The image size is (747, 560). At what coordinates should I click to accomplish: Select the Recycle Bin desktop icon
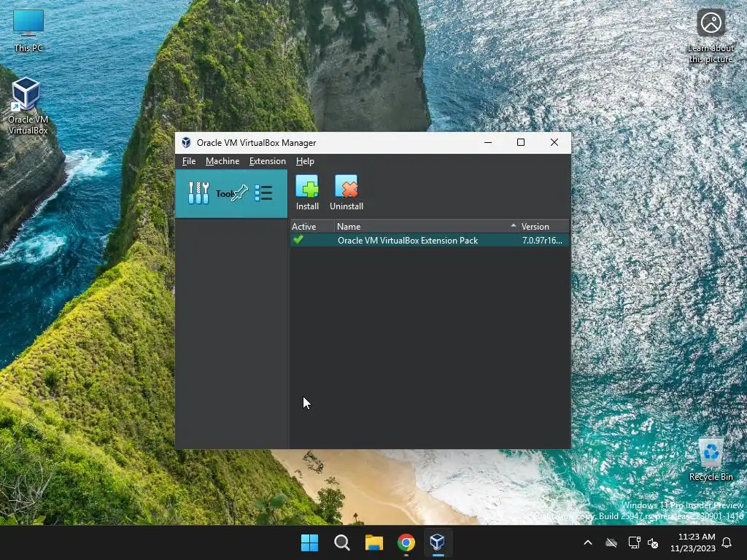(711, 459)
